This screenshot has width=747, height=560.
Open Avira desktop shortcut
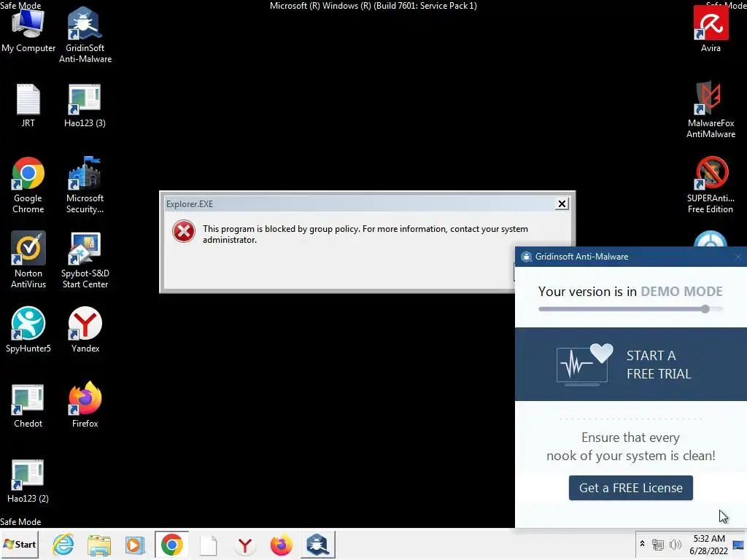point(711,29)
